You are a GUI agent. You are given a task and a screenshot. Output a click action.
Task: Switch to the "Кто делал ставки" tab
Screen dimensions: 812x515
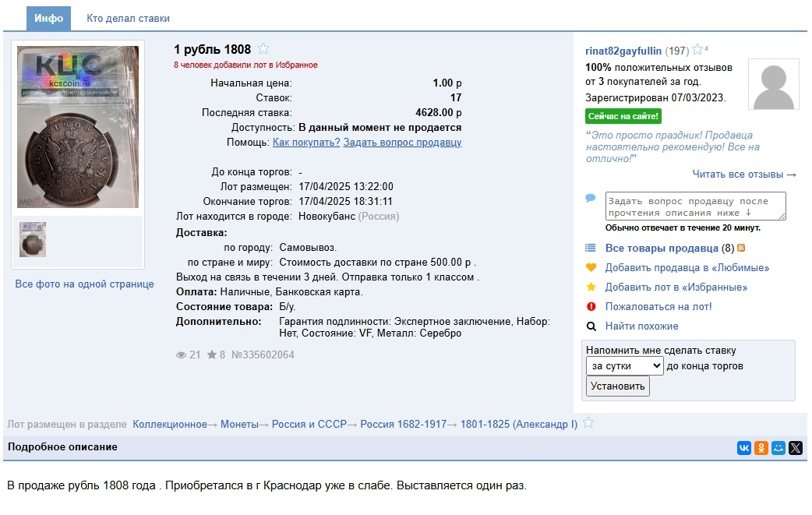(128, 18)
